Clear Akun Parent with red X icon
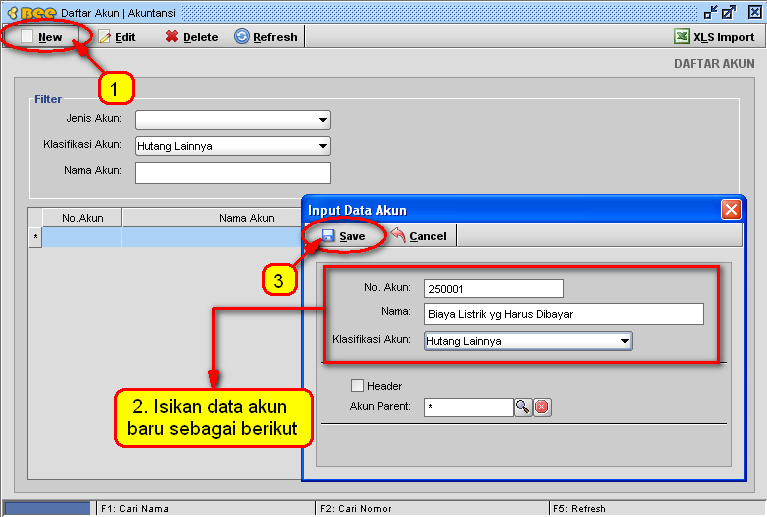This screenshot has width=767, height=517. 542,407
